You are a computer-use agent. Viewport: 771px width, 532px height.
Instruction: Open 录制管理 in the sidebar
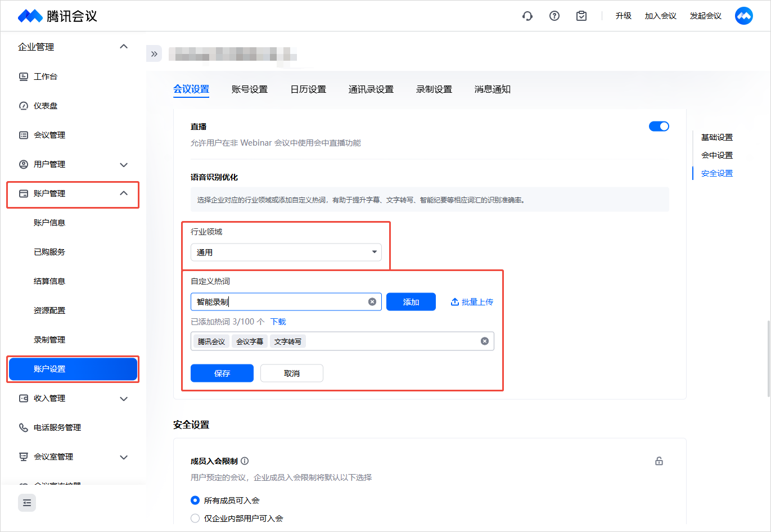tap(49, 340)
